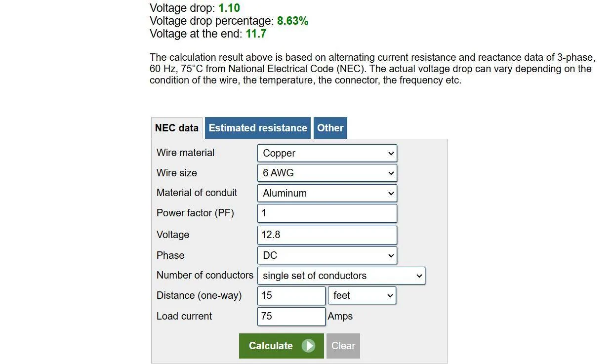612x364 pixels.
Task: Switch to the Other tab
Action: (x=330, y=128)
